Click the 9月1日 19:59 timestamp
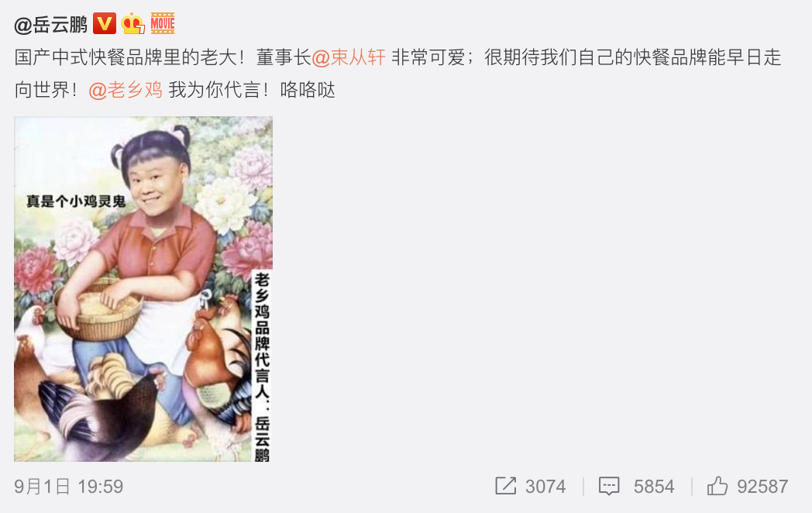812x513 pixels. 69,487
